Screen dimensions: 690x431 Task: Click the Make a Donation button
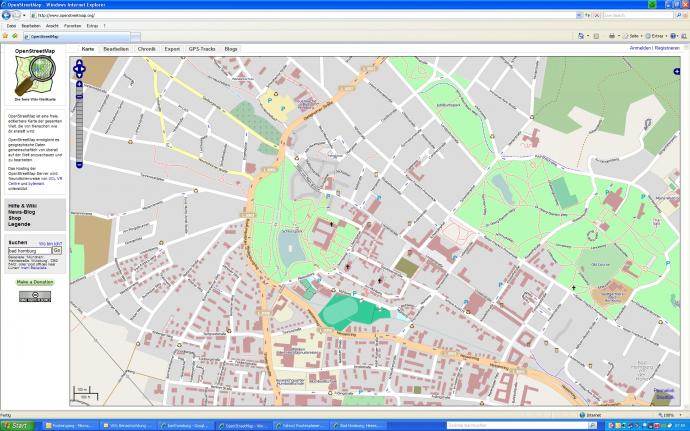tap(35, 283)
